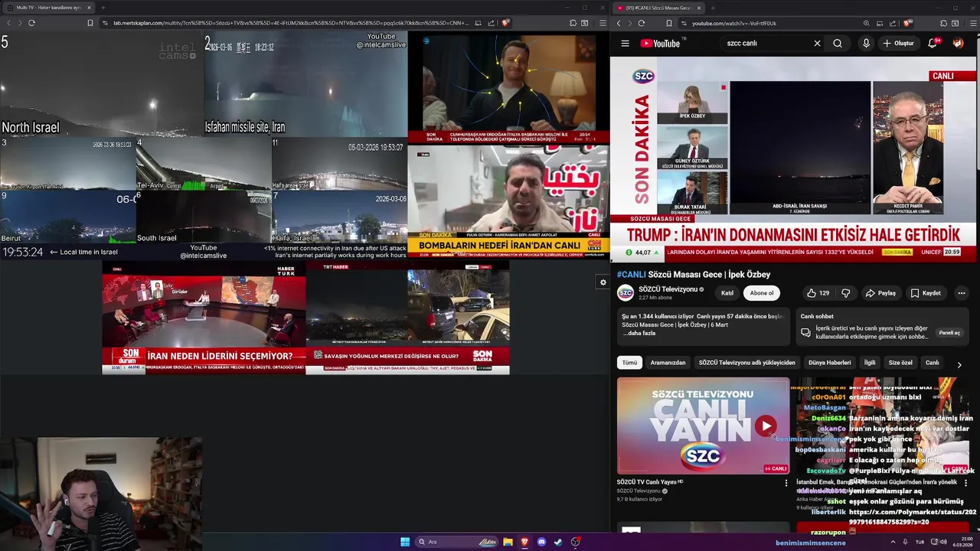Open the Multi TV settings gear icon
The width and height of the screenshot is (980, 551).
603,282
